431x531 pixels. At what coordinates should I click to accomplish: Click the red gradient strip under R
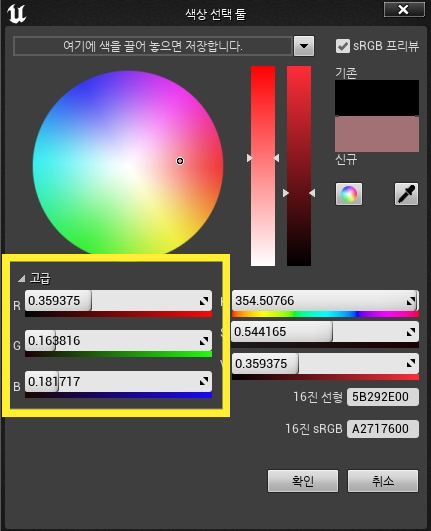click(x=118, y=315)
